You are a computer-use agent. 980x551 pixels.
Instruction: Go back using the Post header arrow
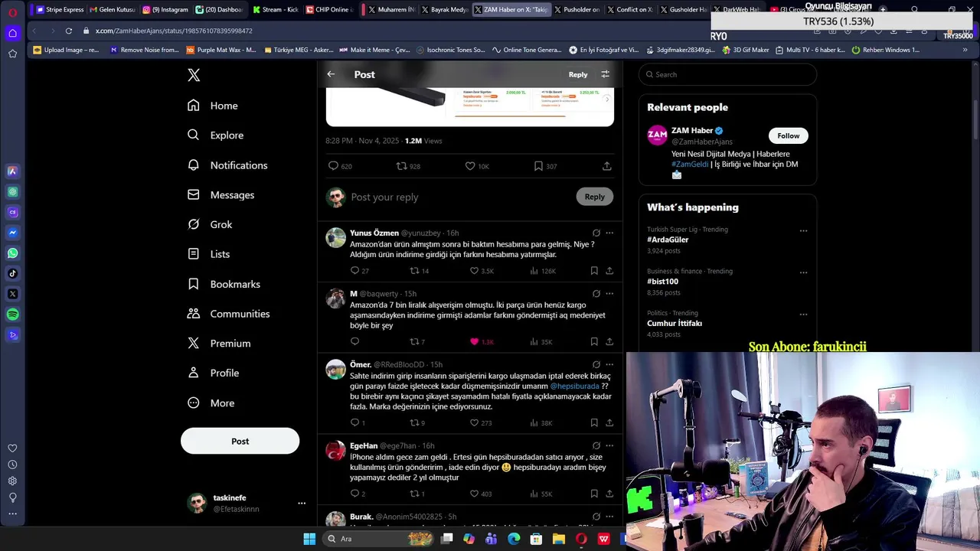tap(331, 74)
